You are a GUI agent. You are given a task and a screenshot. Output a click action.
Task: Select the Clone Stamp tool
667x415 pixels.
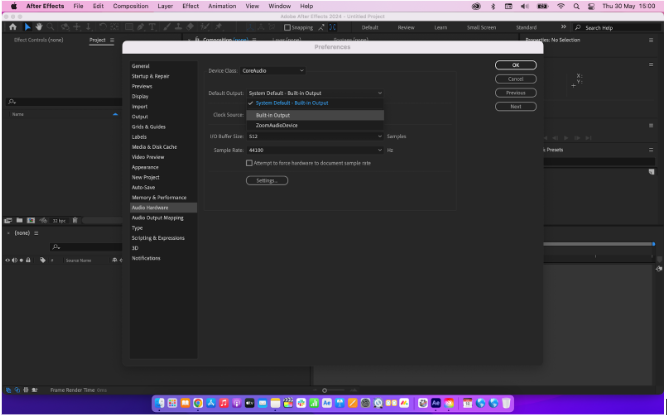pyautogui.click(x=178, y=27)
